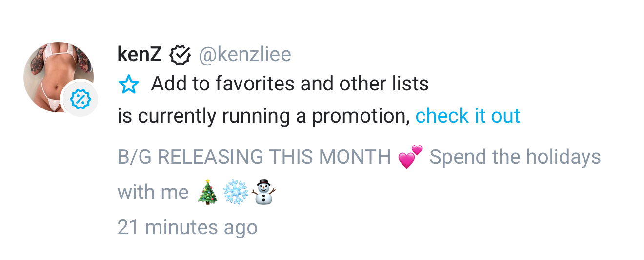Follow the 'check it out' promotion link

click(x=467, y=116)
